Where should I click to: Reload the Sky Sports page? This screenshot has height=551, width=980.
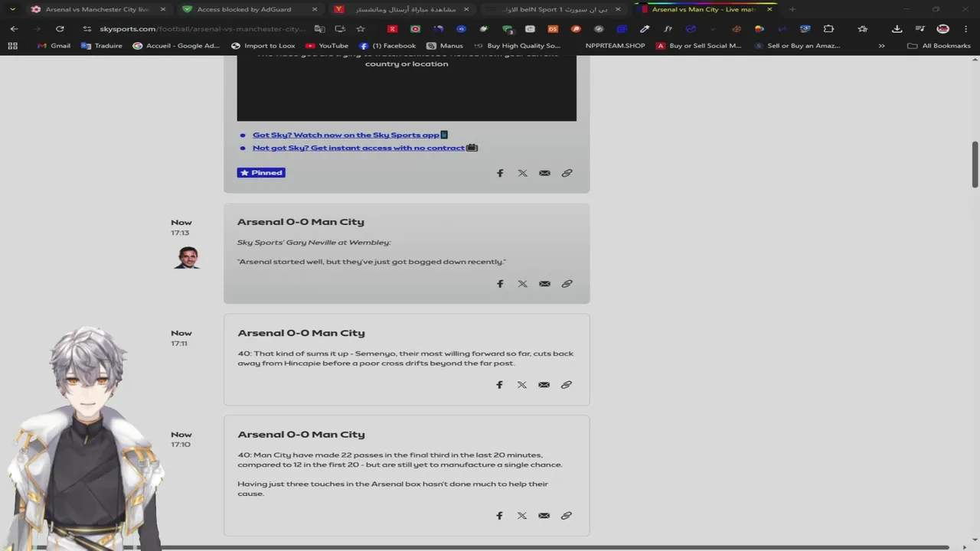pos(60,29)
